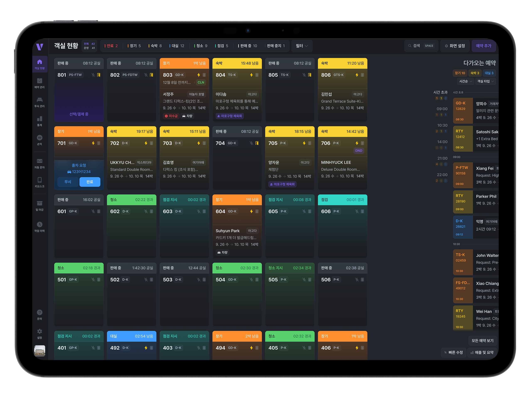532x399 pixels.
Task: Toggle the 장기 10 reservation filter chip
Action: coord(460,73)
